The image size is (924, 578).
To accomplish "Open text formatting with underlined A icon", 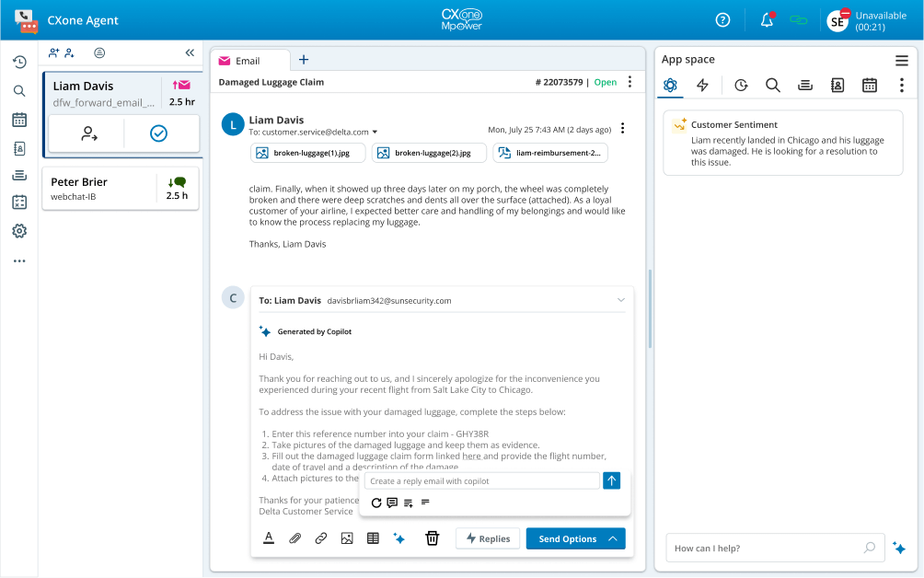I will [x=269, y=538].
